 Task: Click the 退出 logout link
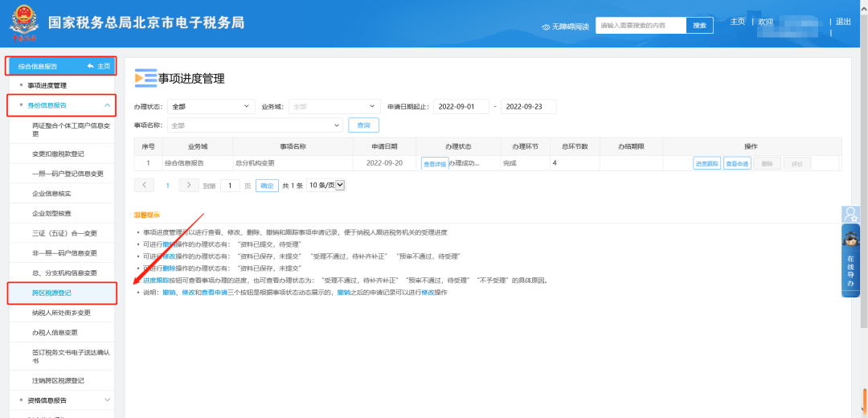843,22
